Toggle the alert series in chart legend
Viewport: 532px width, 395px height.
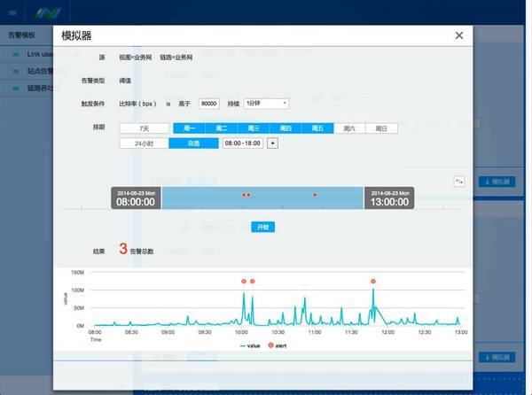click(278, 345)
